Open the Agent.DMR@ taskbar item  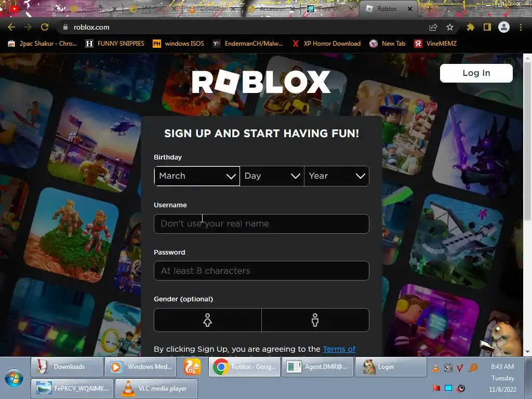tap(317, 367)
